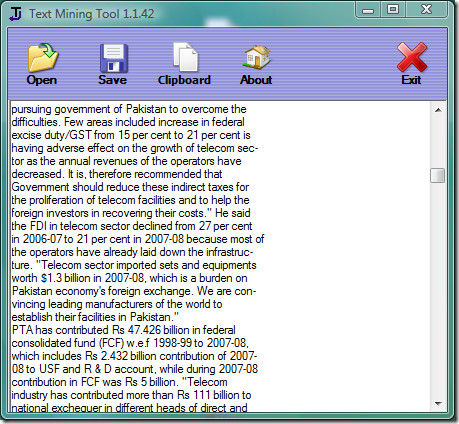Image resolution: width=459 pixels, height=424 pixels.
Task: Click the "Save" text label
Action: pos(113,80)
